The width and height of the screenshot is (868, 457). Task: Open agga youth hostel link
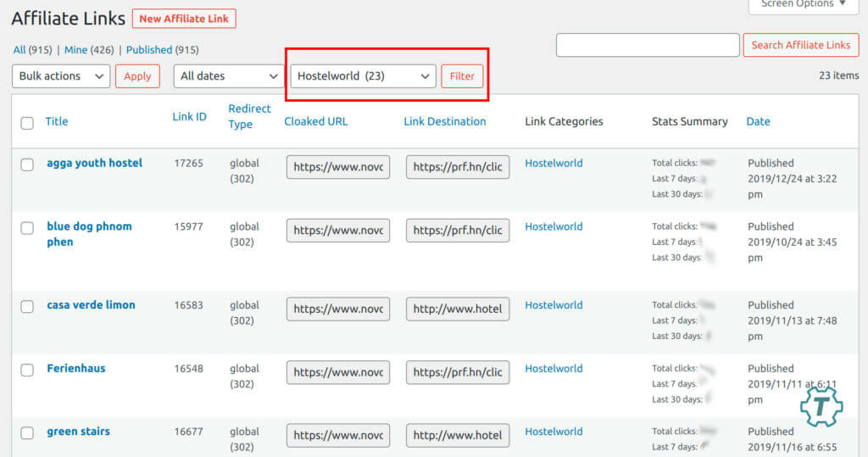[x=95, y=163]
